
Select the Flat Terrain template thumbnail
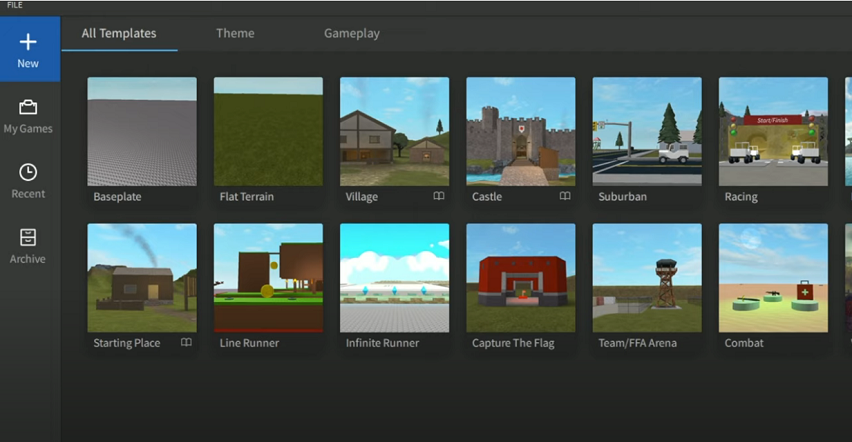click(268, 132)
